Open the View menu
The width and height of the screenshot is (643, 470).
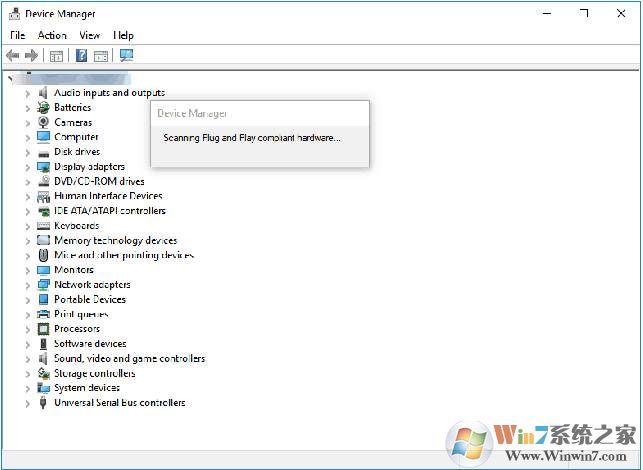point(89,35)
